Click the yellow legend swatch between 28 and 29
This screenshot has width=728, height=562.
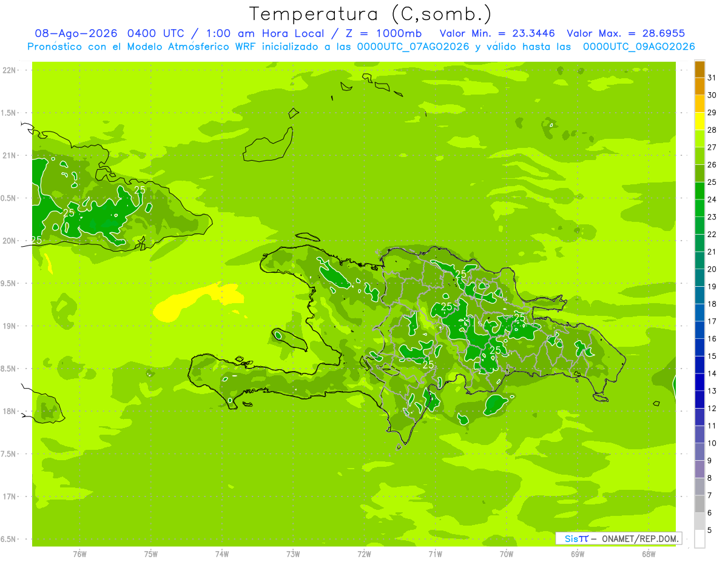[x=699, y=121]
